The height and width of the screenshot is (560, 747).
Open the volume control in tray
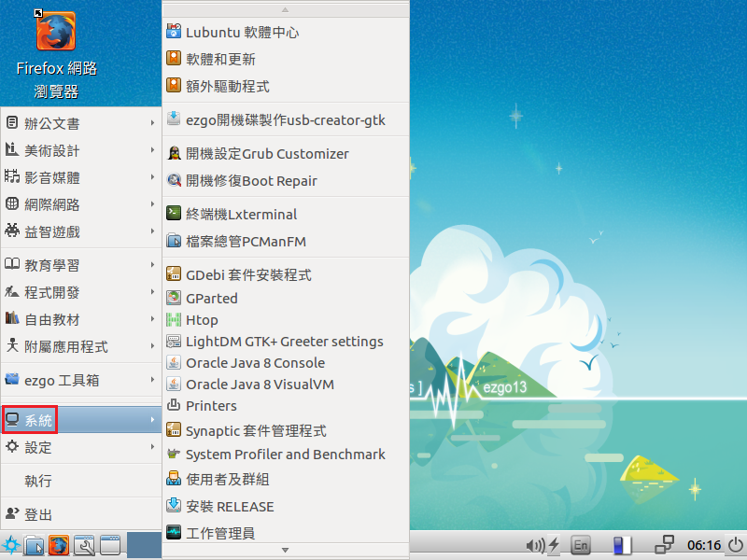click(534, 545)
